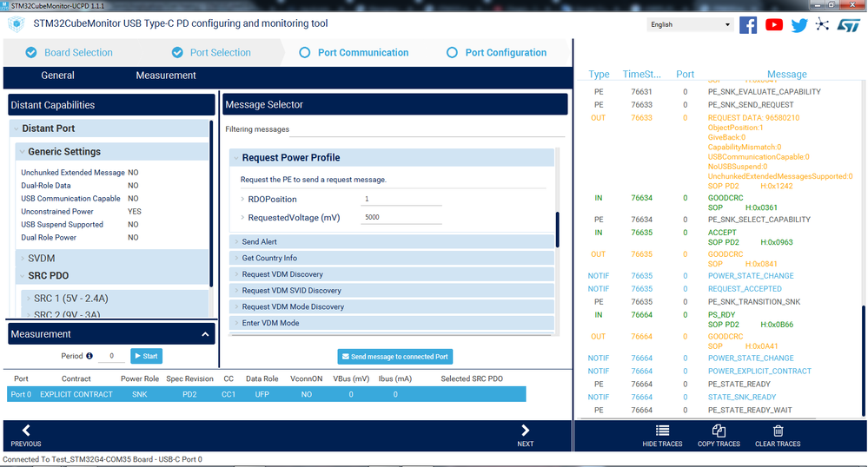Click the Type column header
The image size is (868, 467).
(x=599, y=74)
